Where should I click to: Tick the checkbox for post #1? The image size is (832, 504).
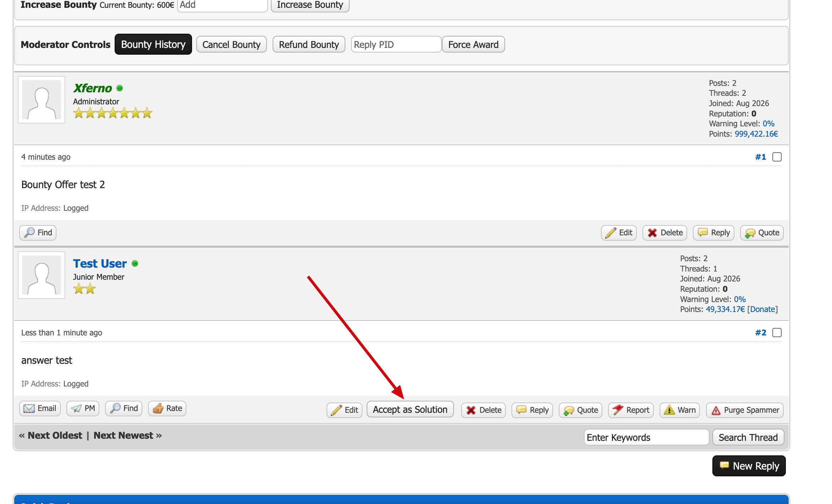(777, 157)
